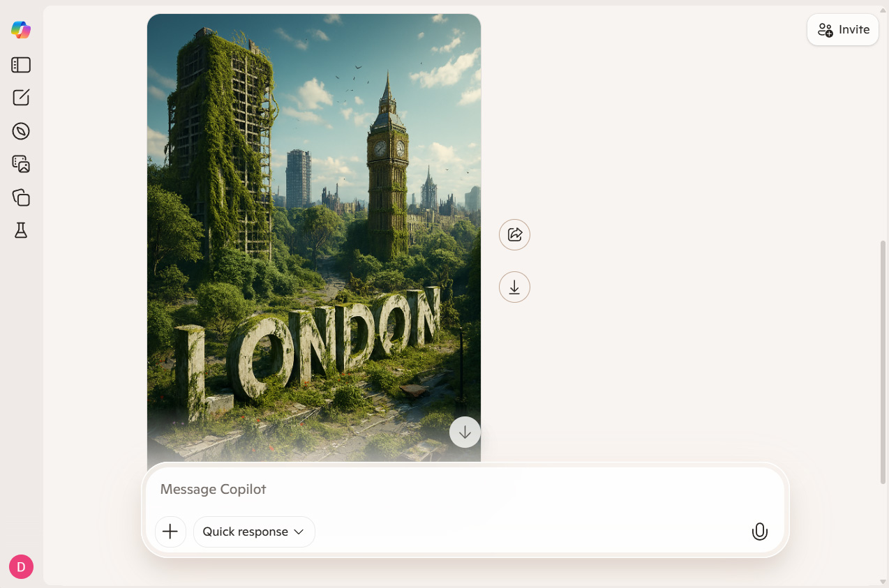Image resolution: width=889 pixels, height=588 pixels.
Task: Toggle the sidebar panel icon
Action: [x=21, y=65]
